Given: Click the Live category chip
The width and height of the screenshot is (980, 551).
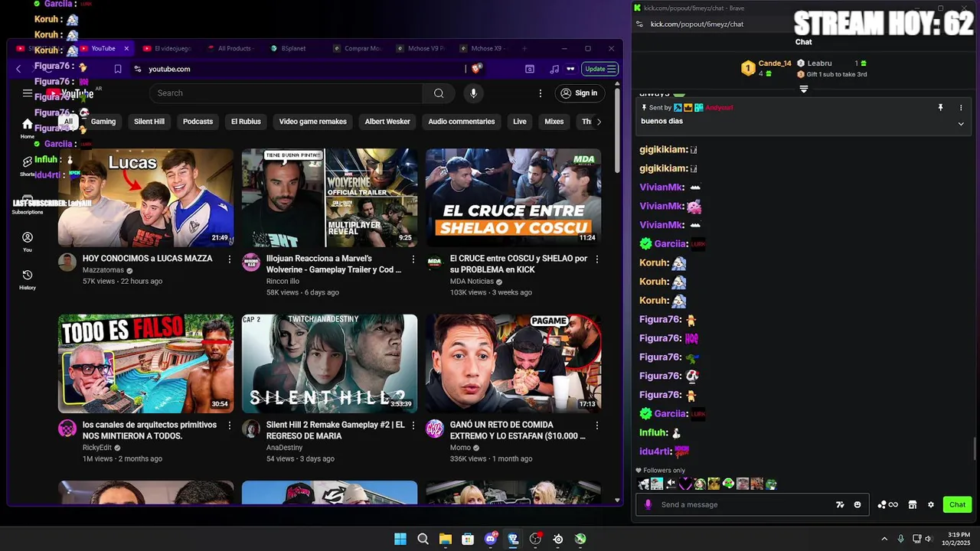Looking at the screenshot, I should pyautogui.click(x=520, y=122).
